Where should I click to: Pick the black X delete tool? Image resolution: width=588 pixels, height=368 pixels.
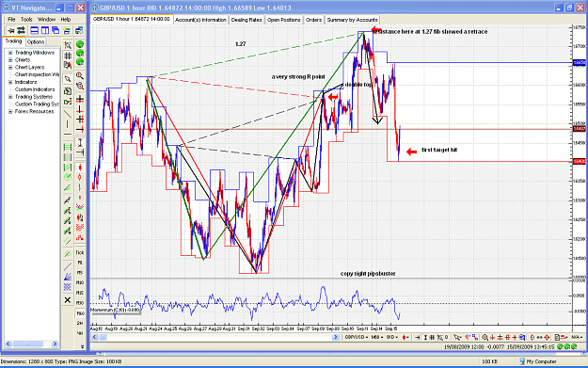[68, 299]
